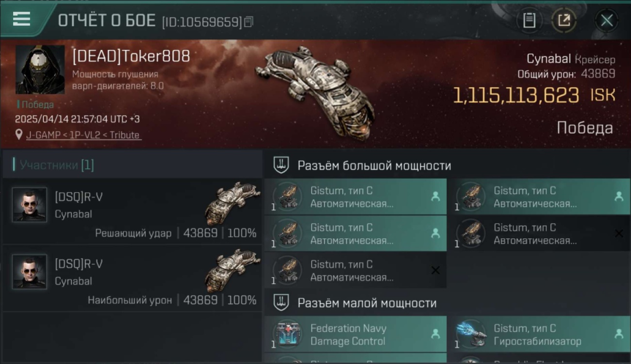Click pilot icon on Damage Control row
This screenshot has height=364, width=631.
click(435, 334)
